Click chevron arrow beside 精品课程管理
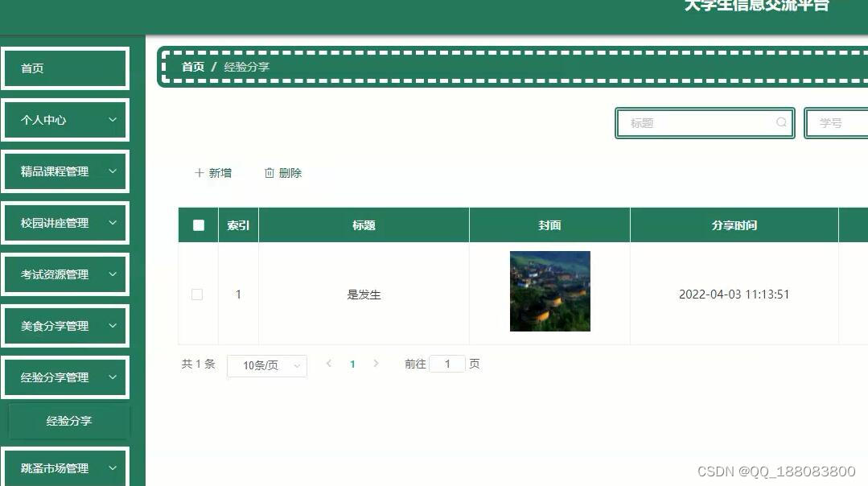Image resolution: width=868 pixels, height=486 pixels. pyautogui.click(x=113, y=171)
